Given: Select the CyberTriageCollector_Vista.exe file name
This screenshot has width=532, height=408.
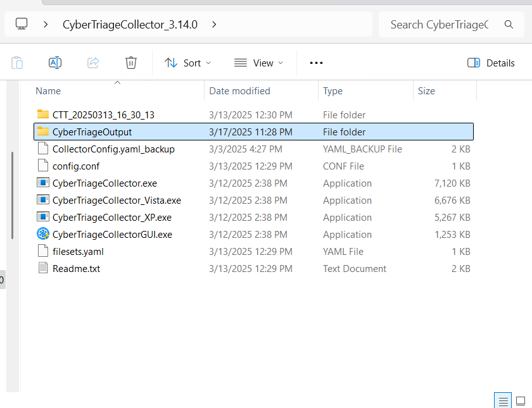Looking at the screenshot, I should [x=117, y=201].
